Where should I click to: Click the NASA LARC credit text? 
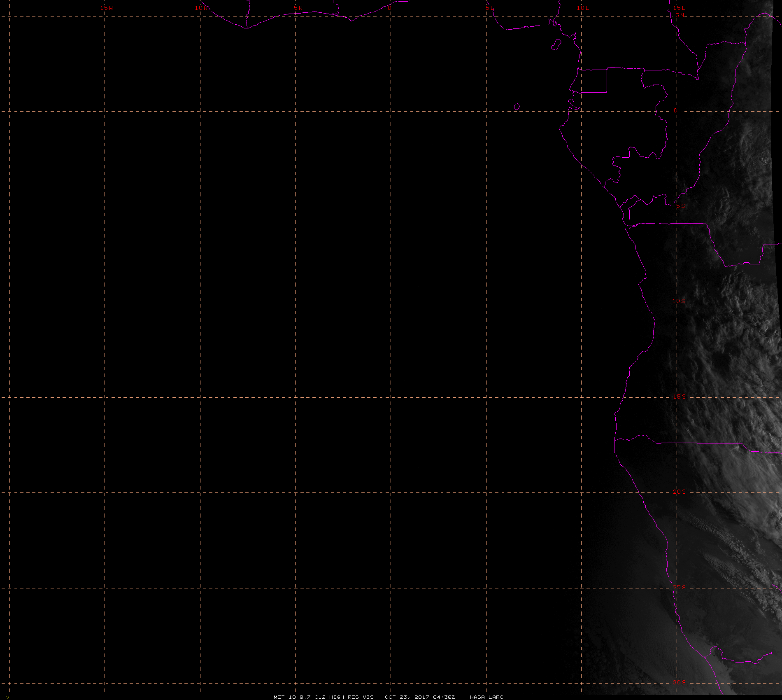tap(486, 697)
